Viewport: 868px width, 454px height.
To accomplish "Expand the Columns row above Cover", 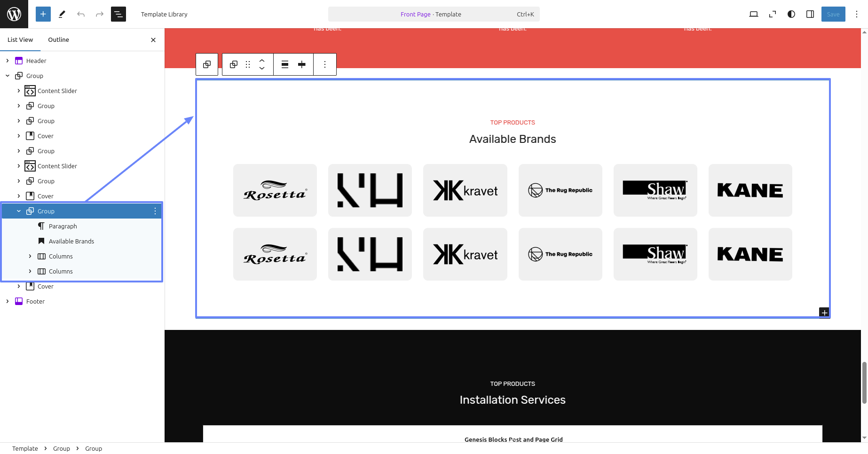I will (x=30, y=271).
